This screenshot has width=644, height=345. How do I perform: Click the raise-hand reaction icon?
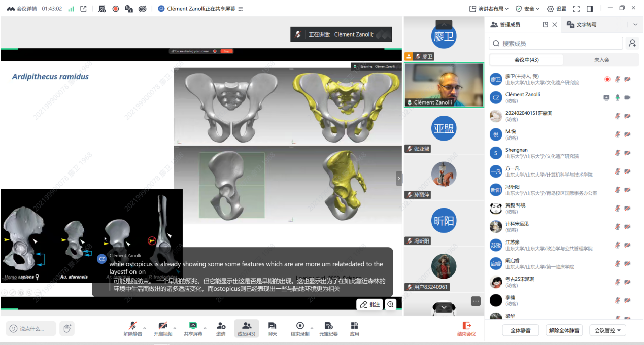[x=66, y=328]
